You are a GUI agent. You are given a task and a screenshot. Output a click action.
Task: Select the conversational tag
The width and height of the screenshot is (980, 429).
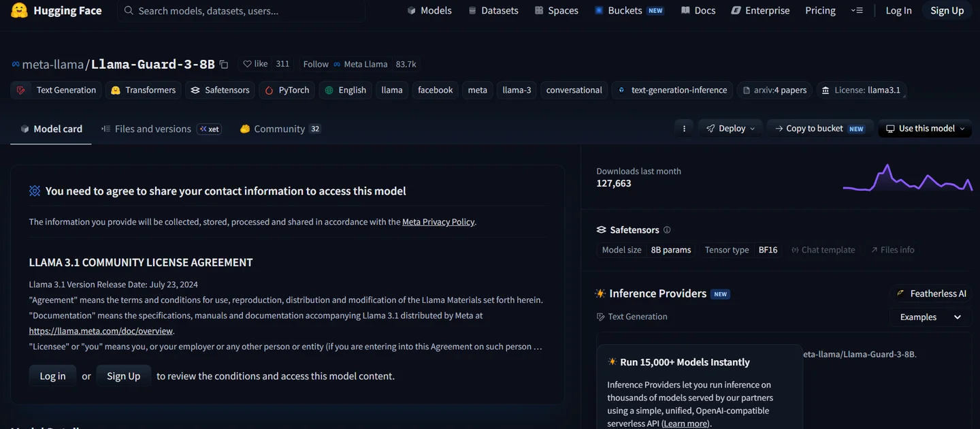(574, 90)
